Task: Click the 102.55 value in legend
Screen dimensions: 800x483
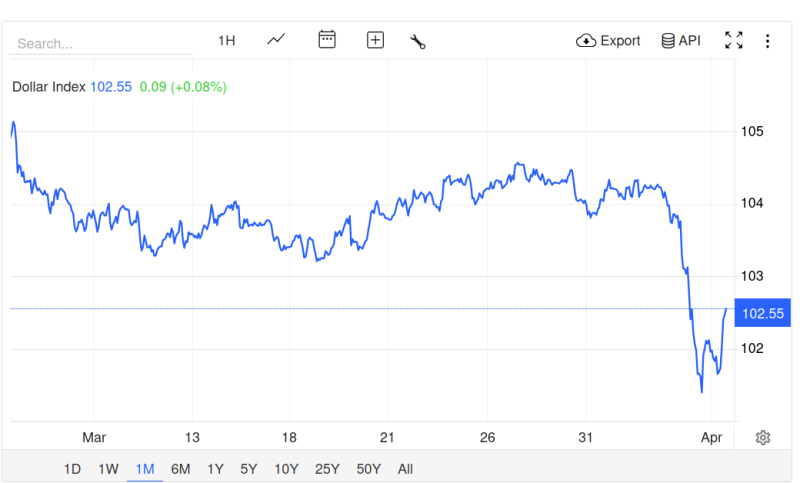Action: [x=111, y=87]
